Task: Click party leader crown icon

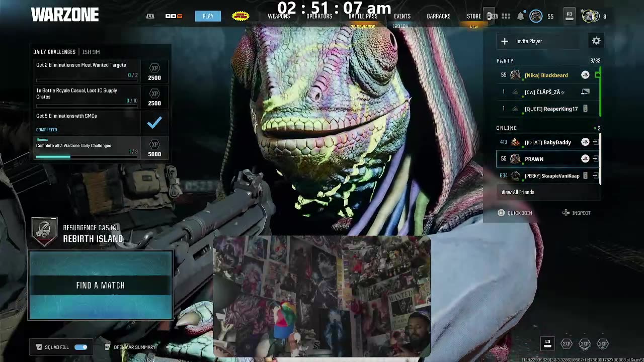Action: (597, 75)
